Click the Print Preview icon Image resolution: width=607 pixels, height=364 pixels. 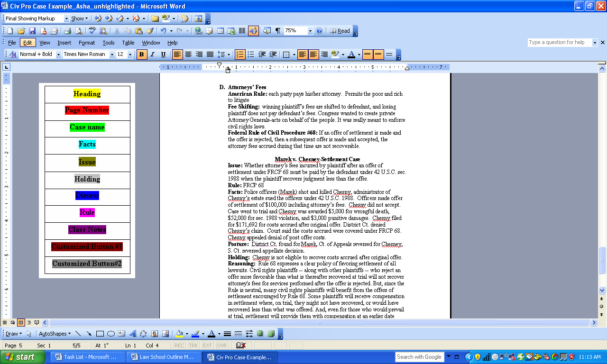[x=78, y=31]
